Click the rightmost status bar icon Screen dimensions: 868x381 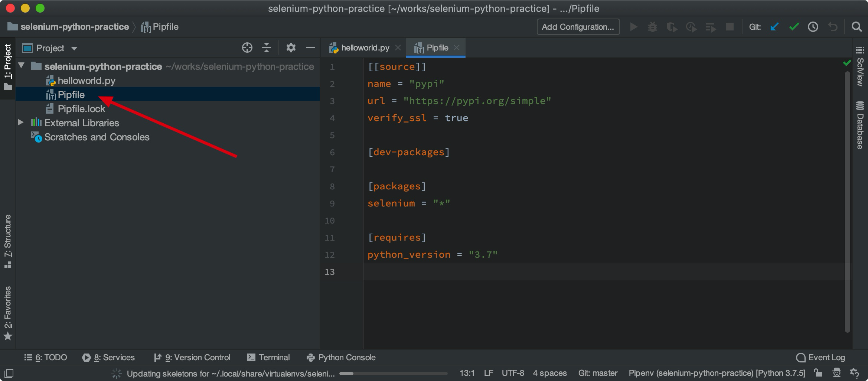tap(855, 373)
